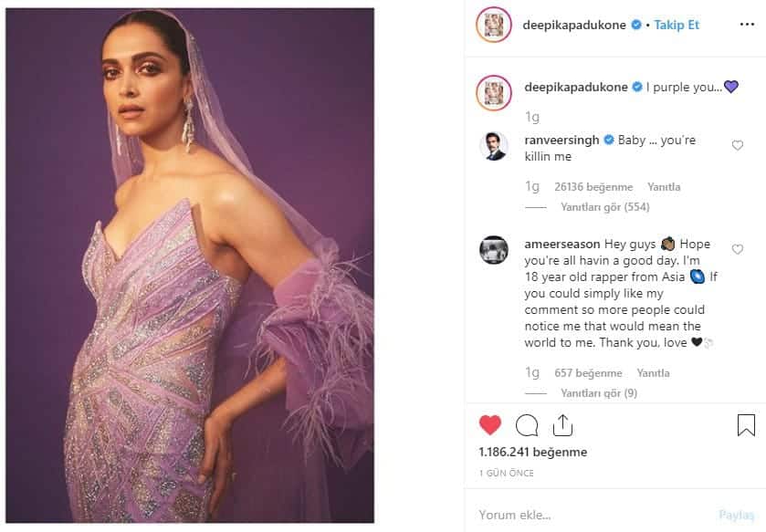This screenshot has height=532, width=766.
Task: Reply to ameerseason's comment via Yanıtla
Action: pyautogui.click(x=653, y=373)
